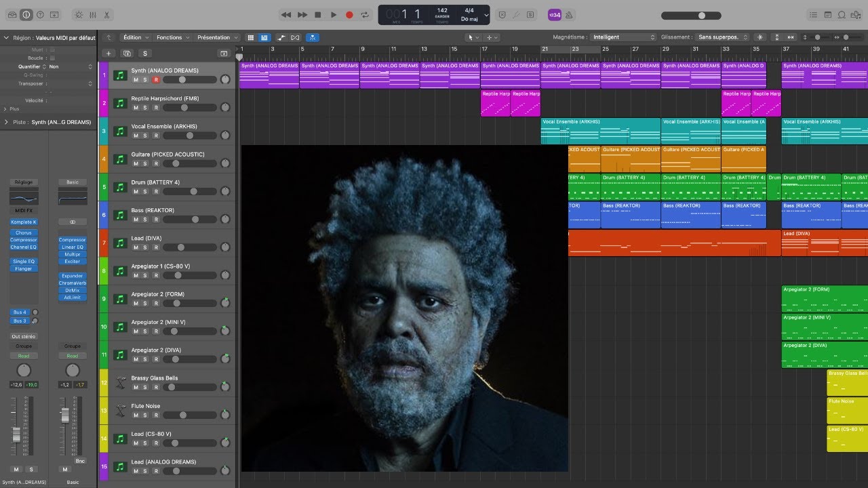Open the Édition menu

[x=136, y=37]
